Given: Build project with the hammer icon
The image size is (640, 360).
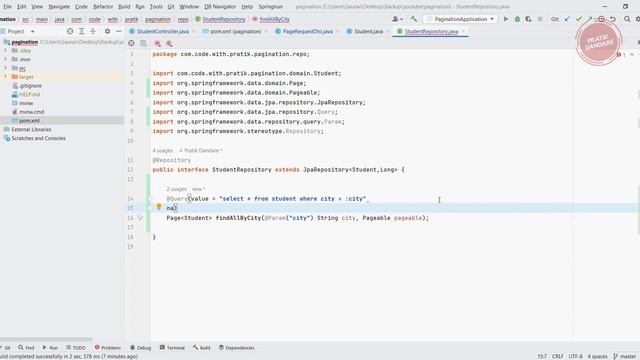Looking at the screenshot, I should [x=414, y=19].
